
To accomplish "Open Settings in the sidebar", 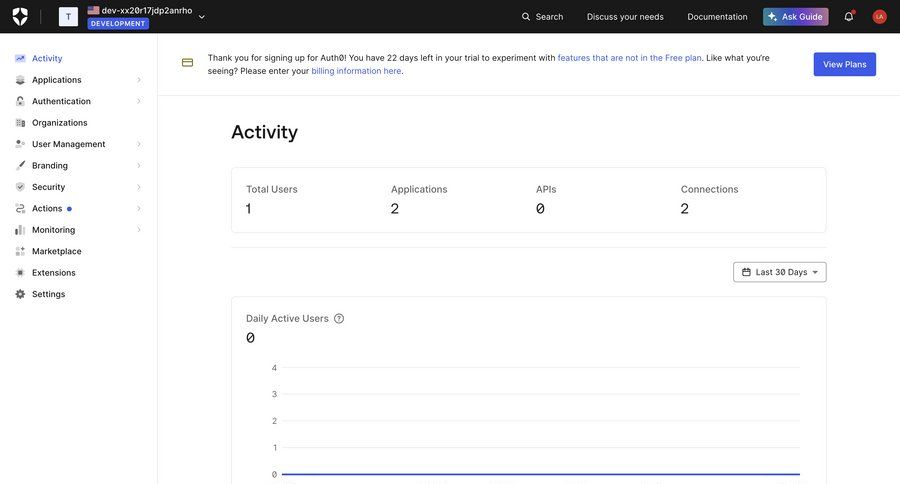I will coord(49,294).
